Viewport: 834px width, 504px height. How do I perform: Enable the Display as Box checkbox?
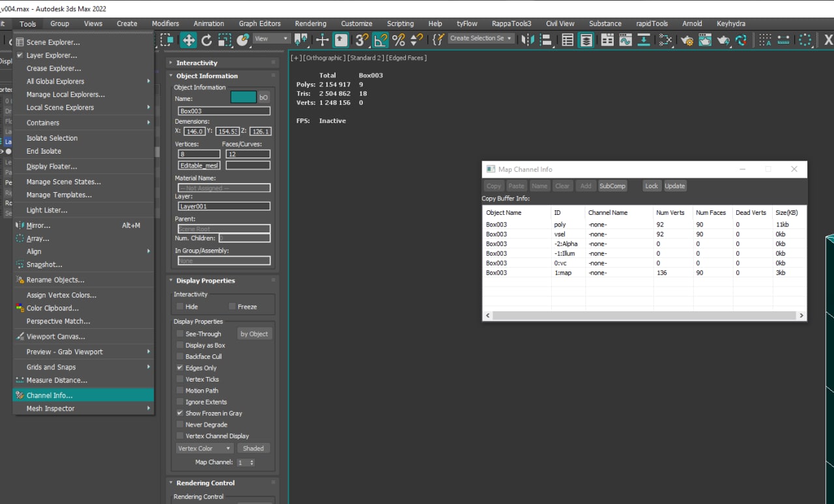click(180, 345)
